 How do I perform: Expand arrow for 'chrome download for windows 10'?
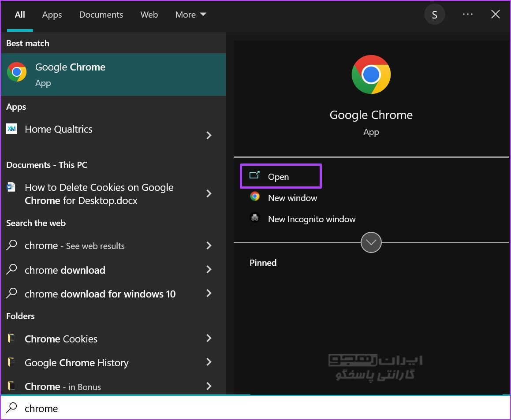pyautogui.click(x=209, y=293)
